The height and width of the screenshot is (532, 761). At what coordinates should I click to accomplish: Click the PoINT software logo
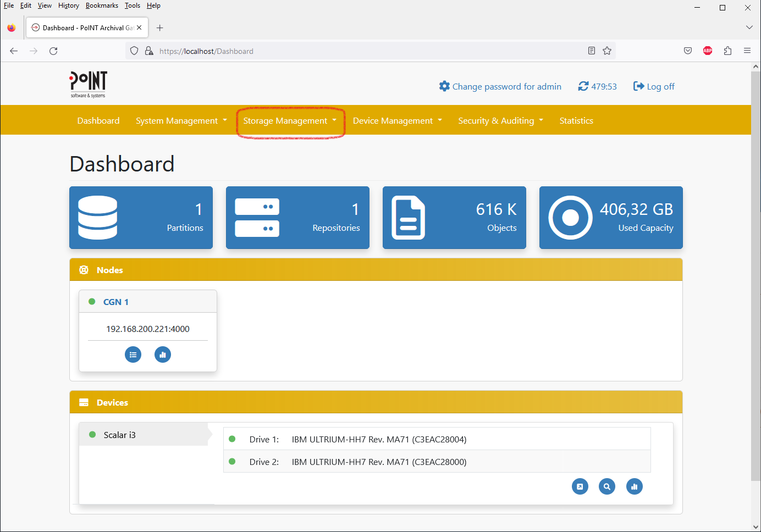pos(87,84)
